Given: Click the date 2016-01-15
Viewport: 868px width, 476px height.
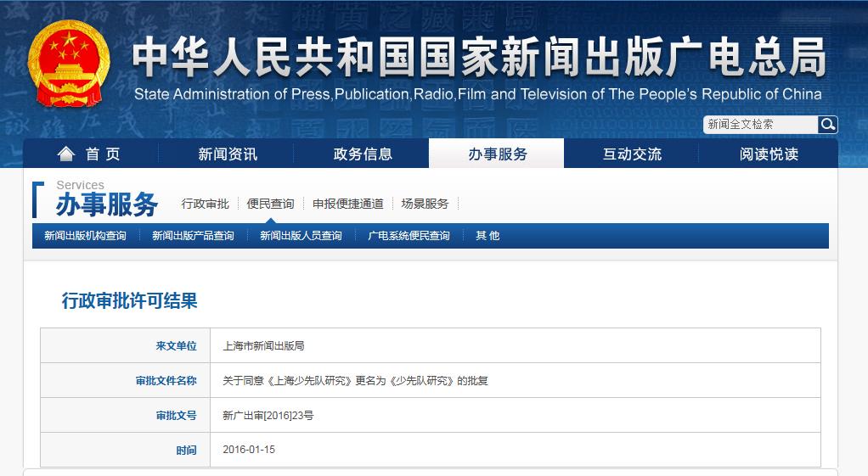Looking at the screenshot, I should point(249,450).
